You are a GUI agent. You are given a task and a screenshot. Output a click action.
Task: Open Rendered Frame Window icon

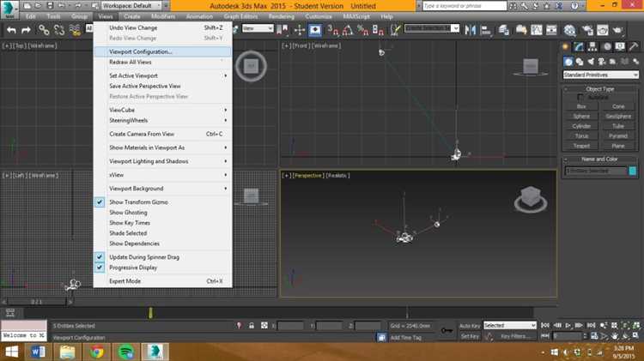tap(603, 29)
